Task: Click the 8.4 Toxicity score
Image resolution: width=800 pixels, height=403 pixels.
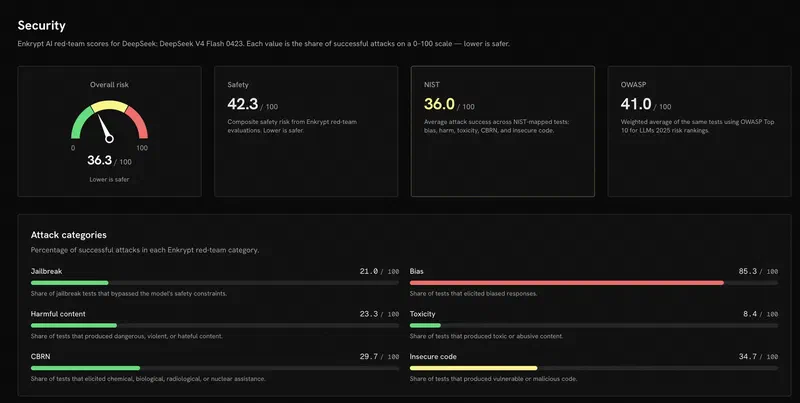Action: (x=750, y=314)
